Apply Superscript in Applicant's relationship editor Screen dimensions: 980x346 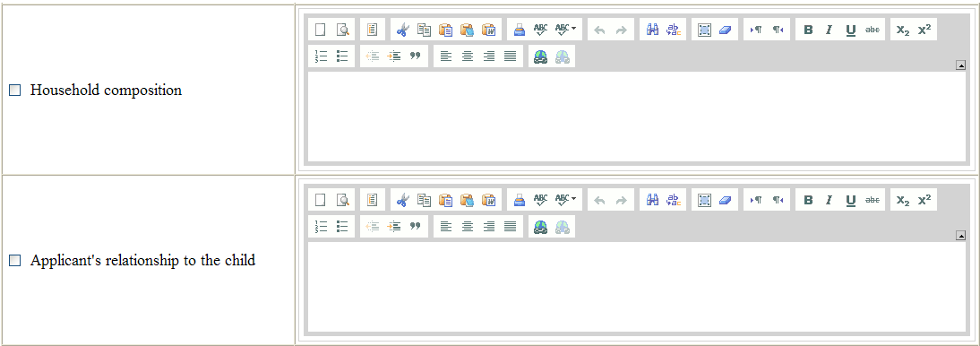924,200
